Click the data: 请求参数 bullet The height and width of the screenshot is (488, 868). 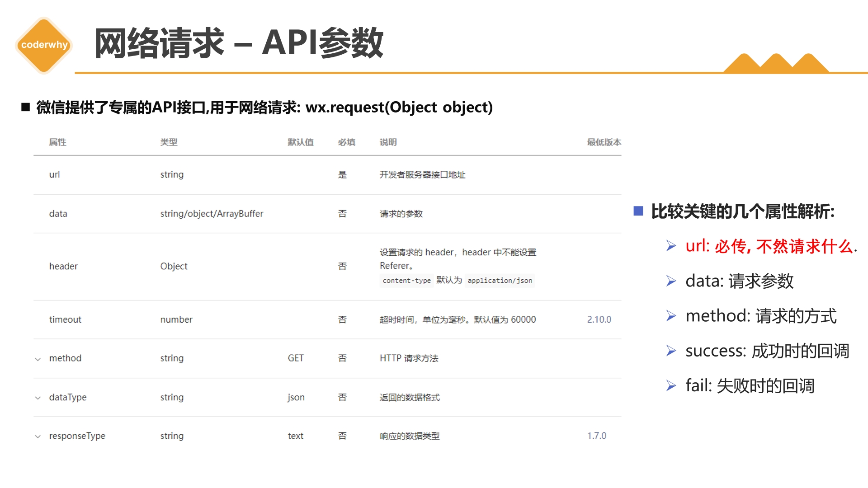point(740,281)
